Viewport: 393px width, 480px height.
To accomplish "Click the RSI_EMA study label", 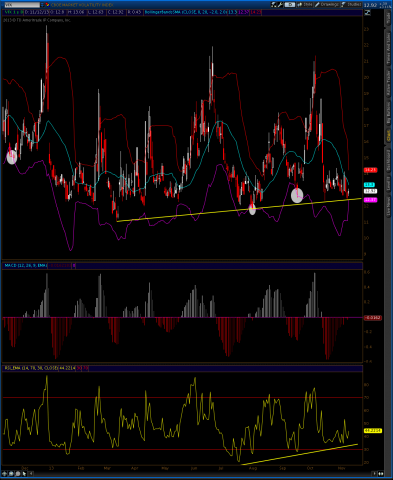I will point(31,368).
